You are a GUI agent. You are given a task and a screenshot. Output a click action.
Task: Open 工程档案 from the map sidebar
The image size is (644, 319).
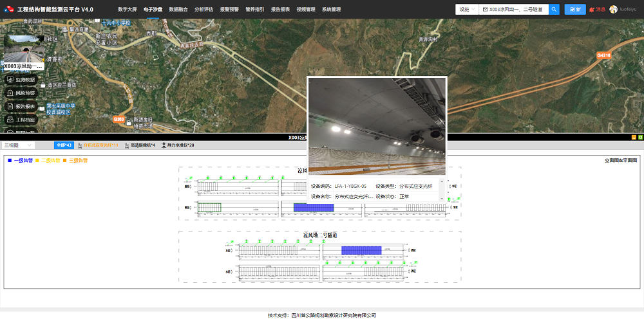(x=21, y=120)
